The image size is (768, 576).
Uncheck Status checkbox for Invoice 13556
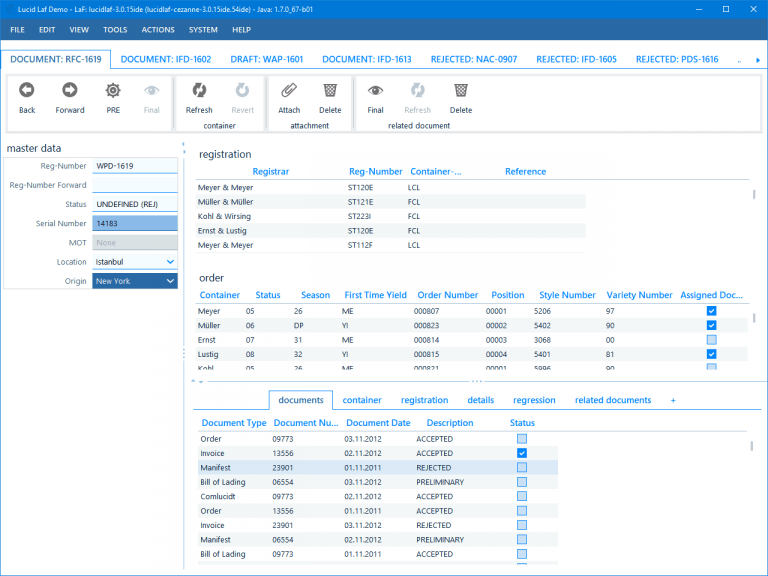tap(522, 453)
